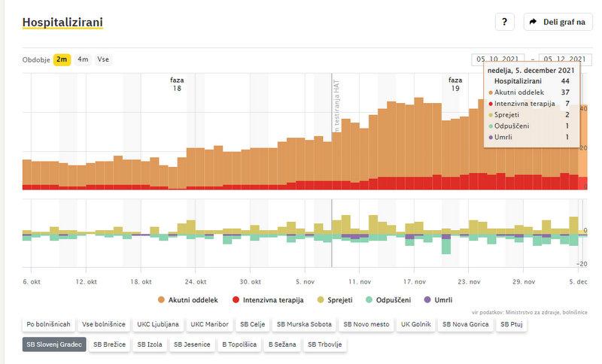Screen dimensions: 602x364
Task: Show the full period with Vse
Action: pyautogui.click(x=102, y=59)
